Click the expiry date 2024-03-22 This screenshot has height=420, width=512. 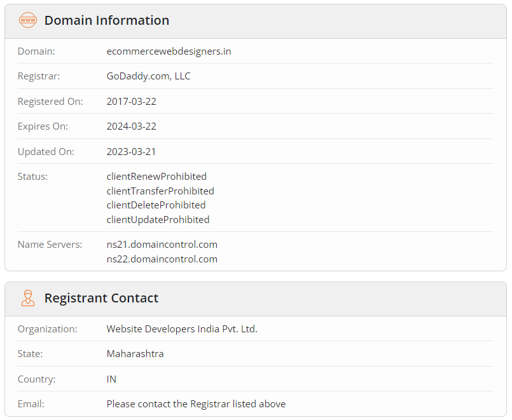click(131, 126)
